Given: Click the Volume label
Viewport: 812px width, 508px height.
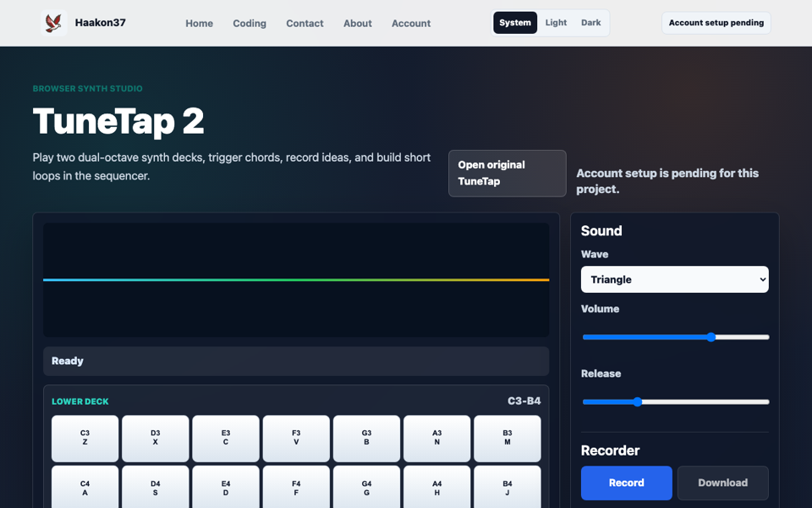Looking at the screenshot, I should pos(601,309).
